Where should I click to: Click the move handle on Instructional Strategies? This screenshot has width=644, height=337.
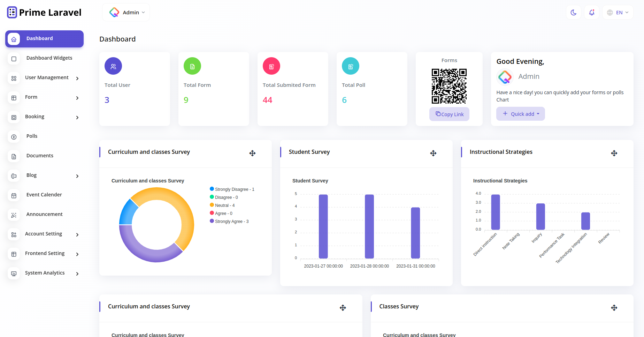614,153
